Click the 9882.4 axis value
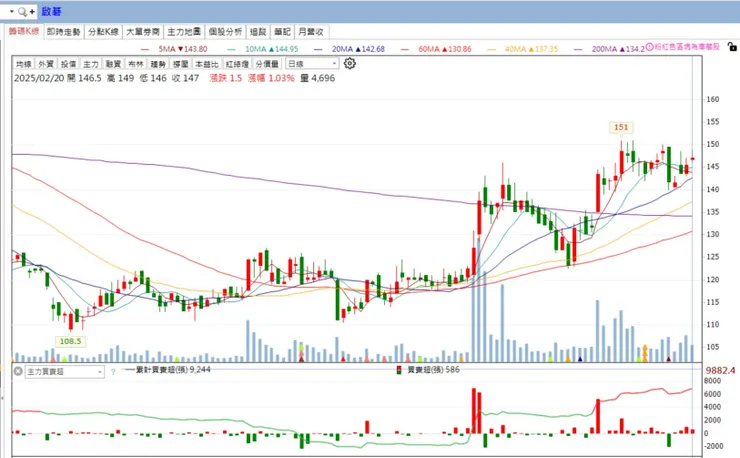Screen dimensions: 740x458 pos(720,371)
